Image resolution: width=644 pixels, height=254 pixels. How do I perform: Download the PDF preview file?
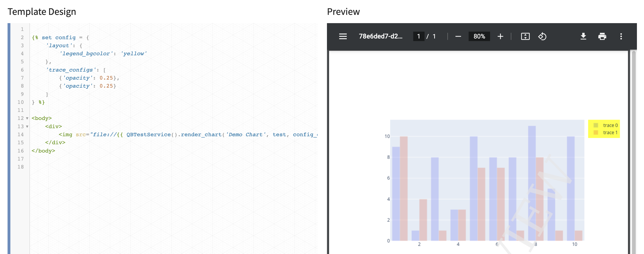583,37
